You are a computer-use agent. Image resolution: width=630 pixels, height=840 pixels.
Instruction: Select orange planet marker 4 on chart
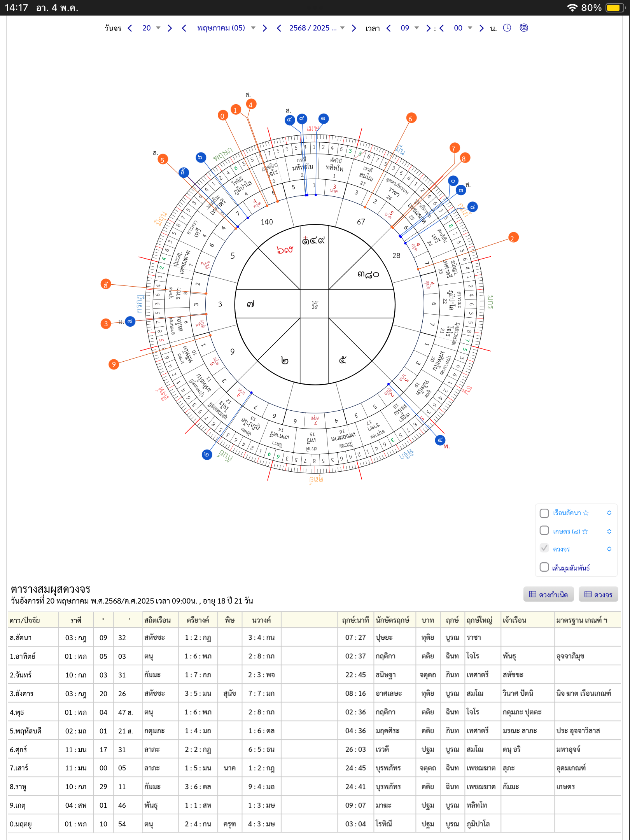251,105
